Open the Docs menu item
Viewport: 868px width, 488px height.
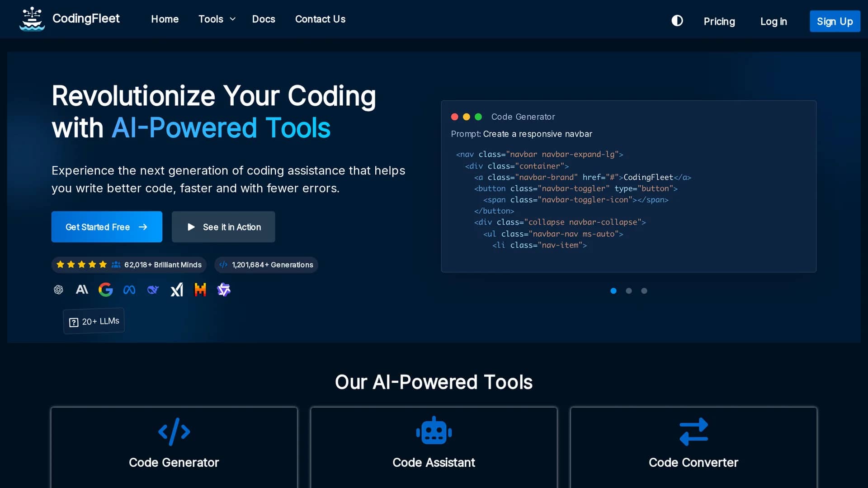[x=264, y=19]
